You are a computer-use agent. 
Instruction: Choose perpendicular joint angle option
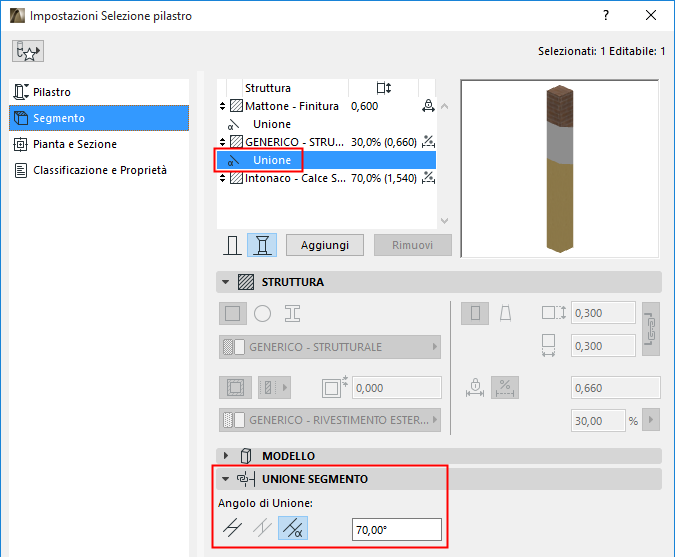point(263,528)
